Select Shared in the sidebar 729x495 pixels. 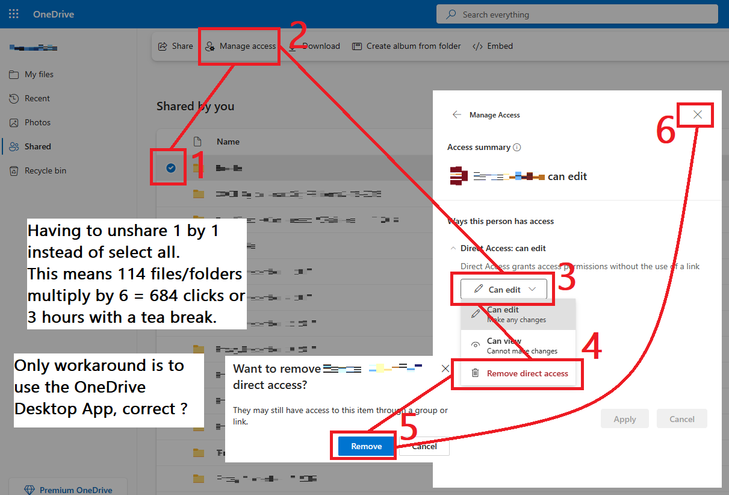(31, 146)
